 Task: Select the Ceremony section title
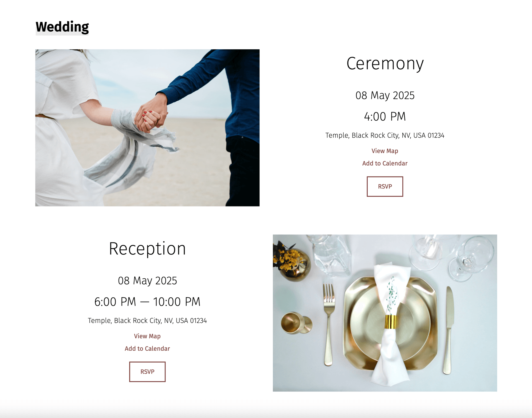coord(385,64)
